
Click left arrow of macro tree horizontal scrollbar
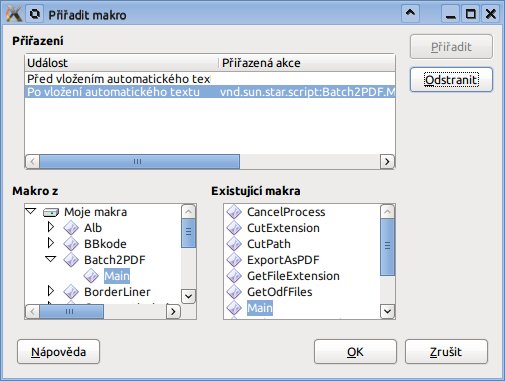[32, 312]
